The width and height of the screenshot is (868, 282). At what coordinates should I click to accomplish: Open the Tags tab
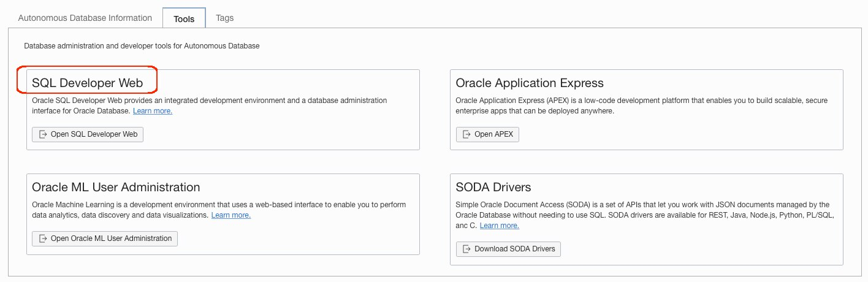click(x=224, y=18)
